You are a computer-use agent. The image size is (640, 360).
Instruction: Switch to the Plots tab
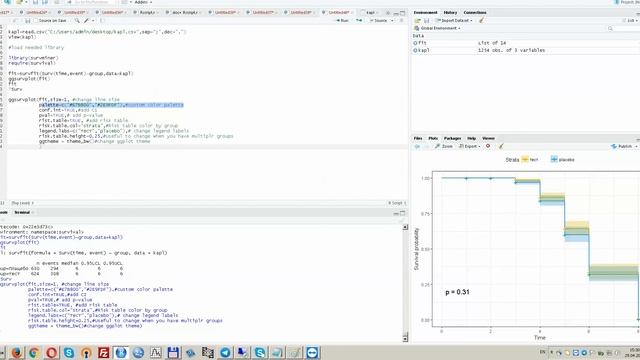click(433, 138)
